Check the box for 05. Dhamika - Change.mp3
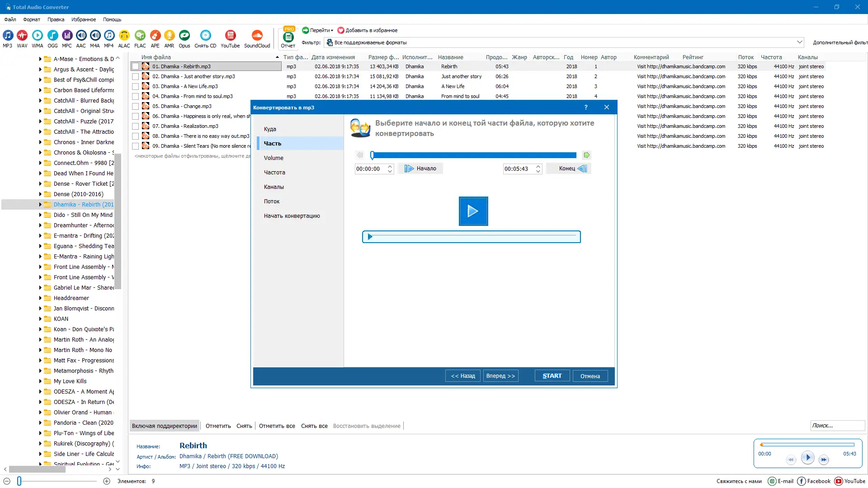The image size is (868, 488). click(x=135, y=107)
